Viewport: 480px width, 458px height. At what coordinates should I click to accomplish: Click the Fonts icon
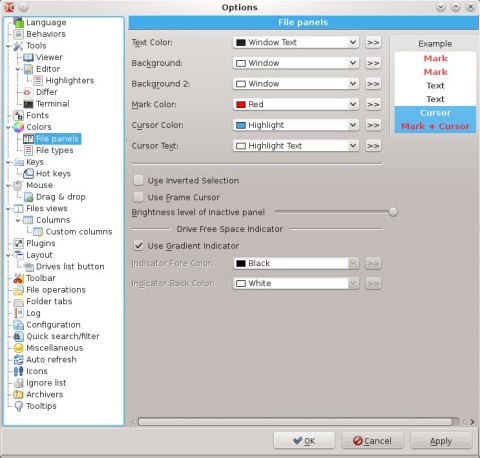click(18, 116)
